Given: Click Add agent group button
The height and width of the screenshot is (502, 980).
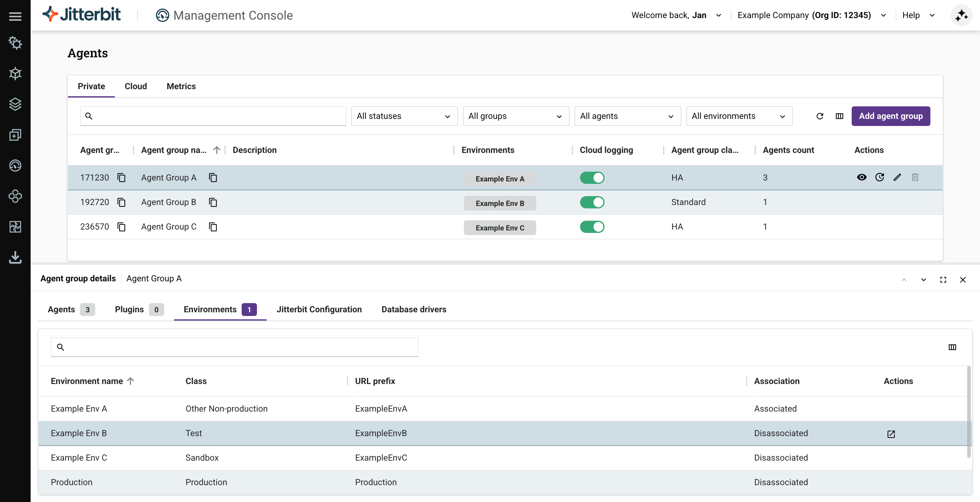Looking at the screenshot, I should coord(891,116).
